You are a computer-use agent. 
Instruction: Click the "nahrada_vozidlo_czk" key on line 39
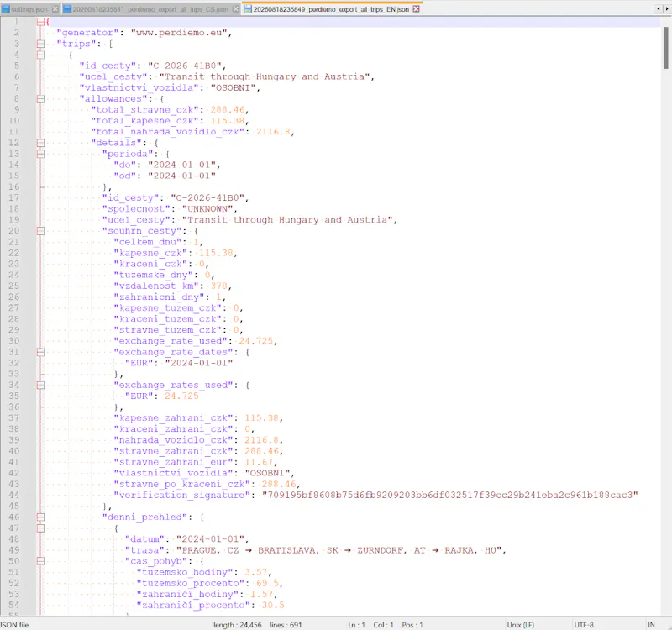click(173, 440)
